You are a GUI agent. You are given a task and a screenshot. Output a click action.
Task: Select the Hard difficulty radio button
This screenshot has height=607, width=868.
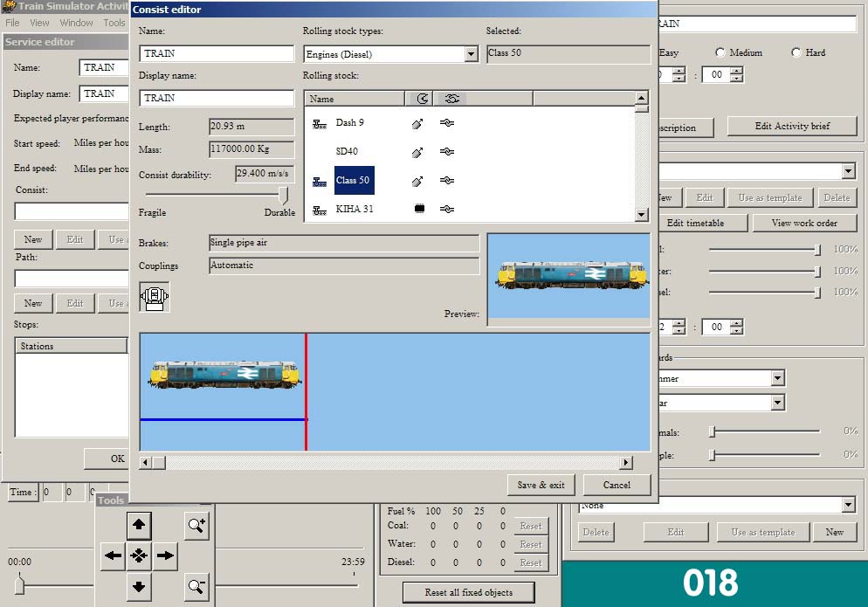(x=796, y=52)
